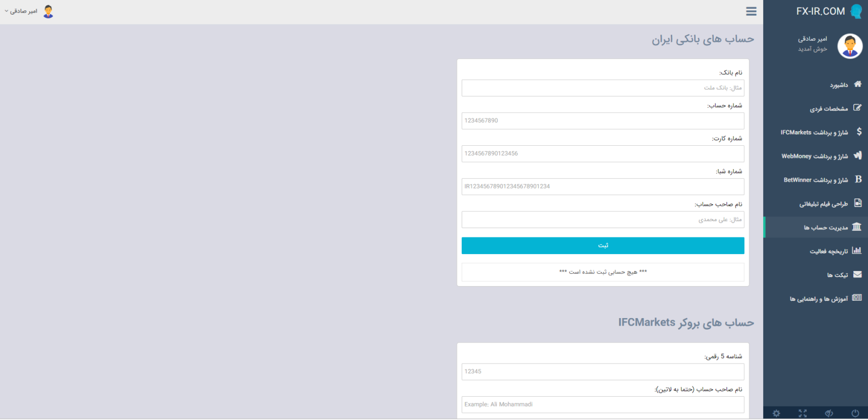868x420 pixels.
Task: Click the hamburger menu icon in top bar
Action: point(751,11)
